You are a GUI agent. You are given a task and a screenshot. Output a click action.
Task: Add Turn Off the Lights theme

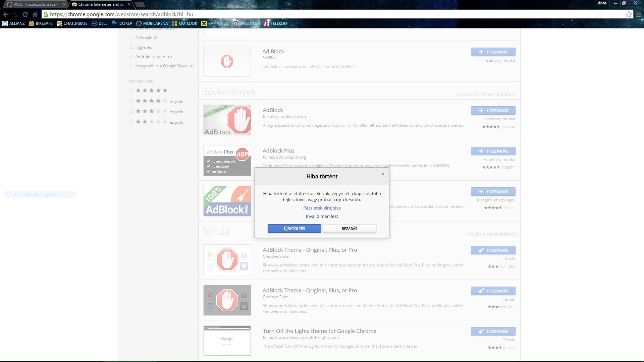(x=493, y=331)
